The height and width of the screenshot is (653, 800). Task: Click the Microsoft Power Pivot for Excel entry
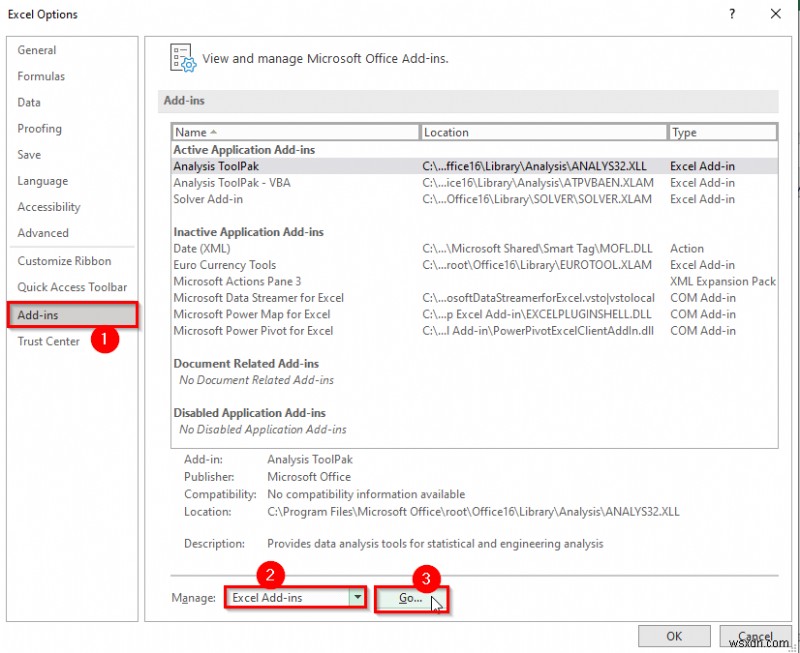pos(250,331)
